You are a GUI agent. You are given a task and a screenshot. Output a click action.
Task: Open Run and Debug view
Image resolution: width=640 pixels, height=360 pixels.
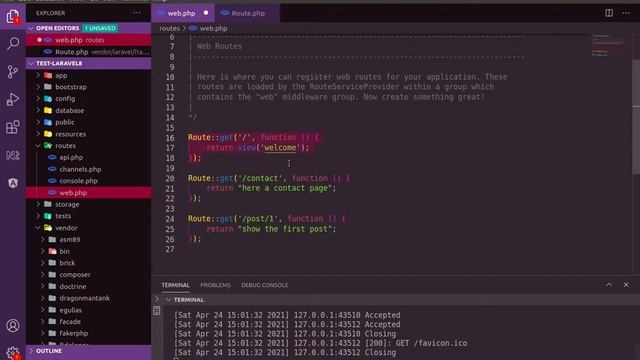(13, 99)
